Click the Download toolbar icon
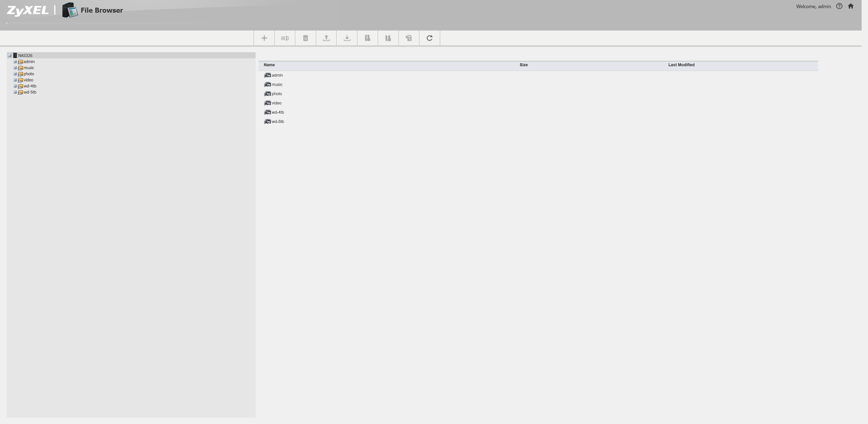Viewport: 868px width, 424px height. 347,38
